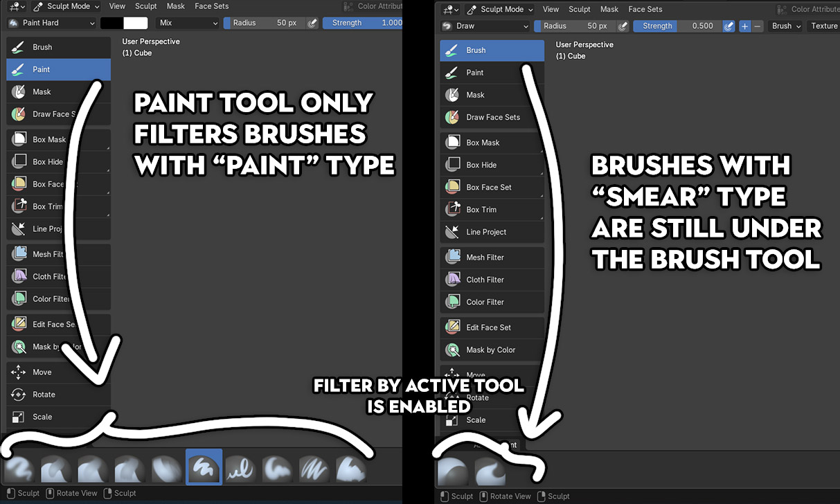This screenshot has width=840, height=504.
Task: Select Draw Face Sets in right toolbar
Action: pyautogui.click(x=492, y=118)
